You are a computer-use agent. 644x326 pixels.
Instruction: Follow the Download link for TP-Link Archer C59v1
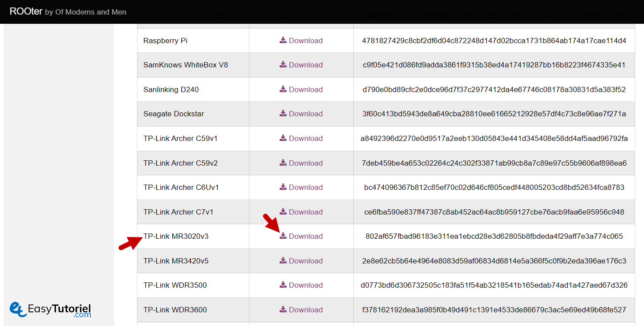(x=306, y=138)
